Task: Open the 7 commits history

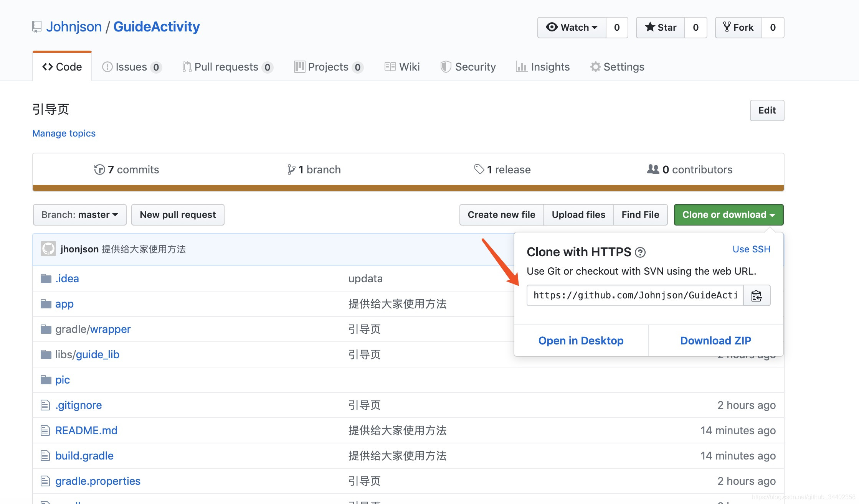Action: pyautogui.click(x=127, y=170)
